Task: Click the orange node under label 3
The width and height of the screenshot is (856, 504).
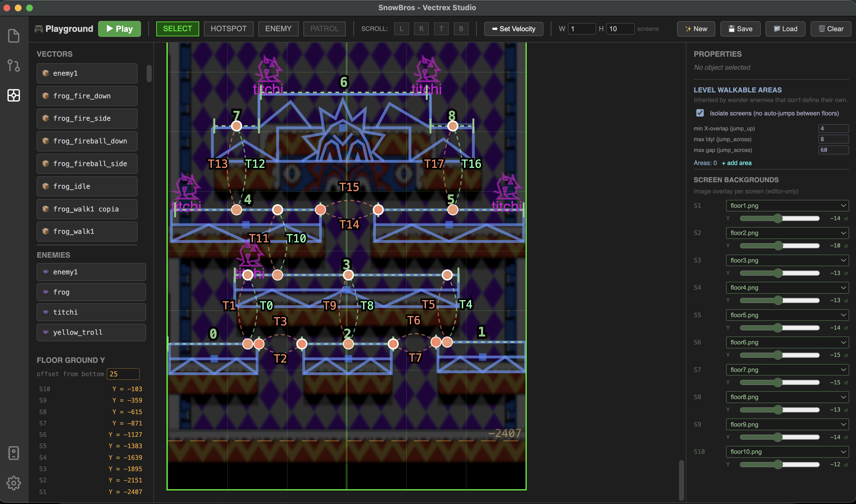Action: (348, 275)
